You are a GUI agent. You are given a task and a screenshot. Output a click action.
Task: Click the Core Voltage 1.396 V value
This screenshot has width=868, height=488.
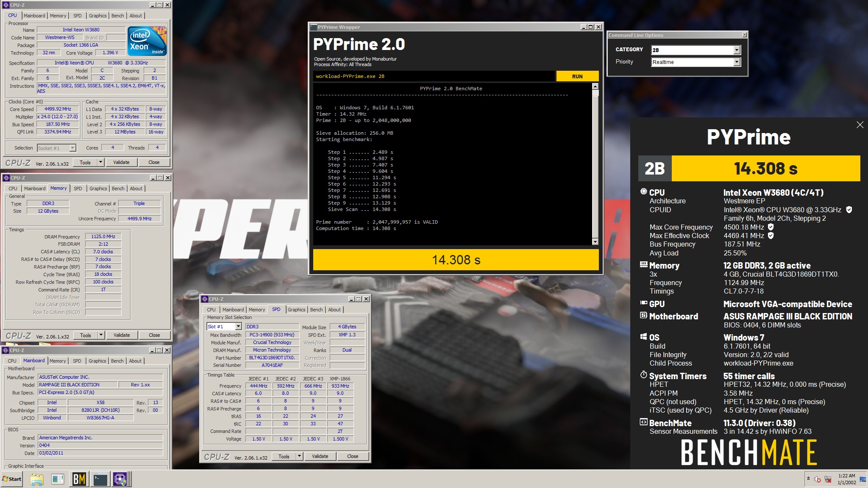[x=110, y=53]
